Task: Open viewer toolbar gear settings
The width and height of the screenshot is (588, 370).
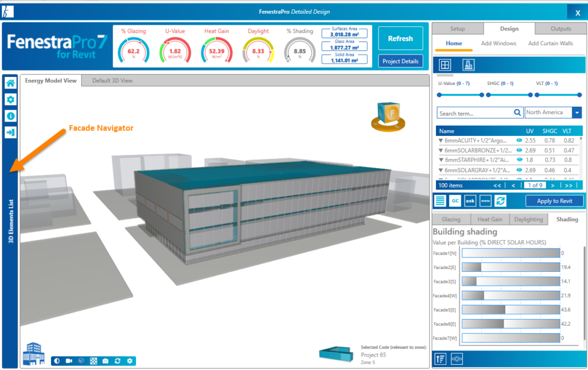Action: click(130, 361)
